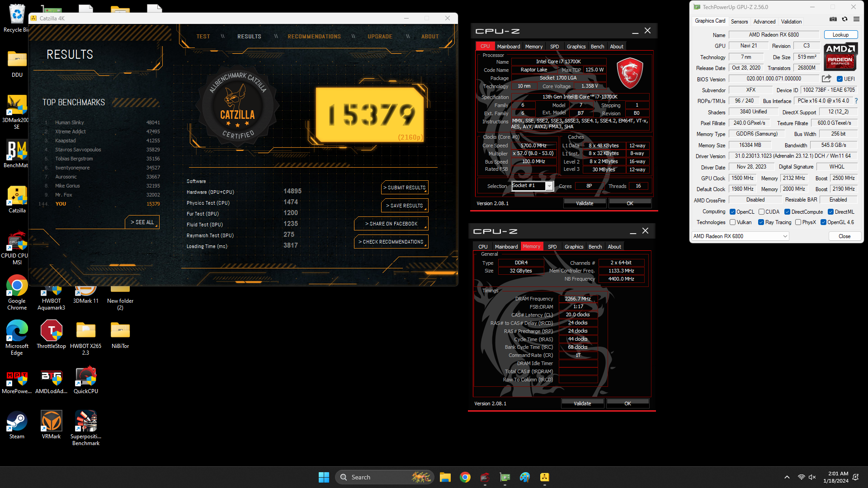
Task: Switch to Catzilla TEST tab
Action: pyautogui.click(x=203, y=37)
